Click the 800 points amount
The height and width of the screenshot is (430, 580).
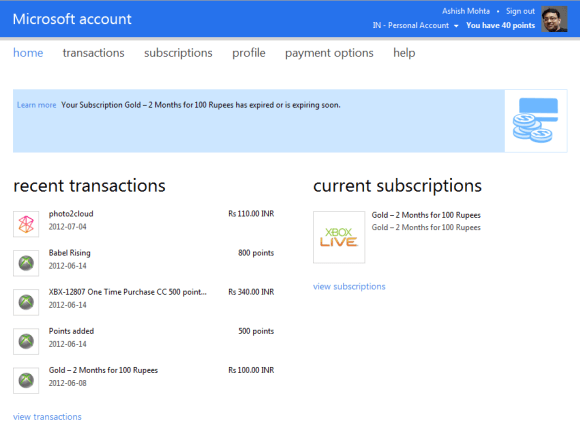pyautogui.click(x=256, y=253)
